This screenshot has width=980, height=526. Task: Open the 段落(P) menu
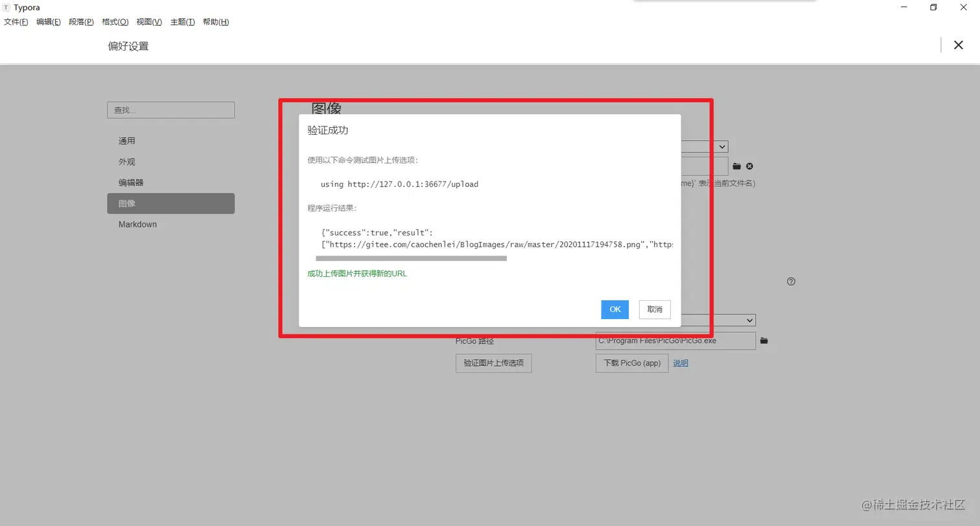(82, 22)
